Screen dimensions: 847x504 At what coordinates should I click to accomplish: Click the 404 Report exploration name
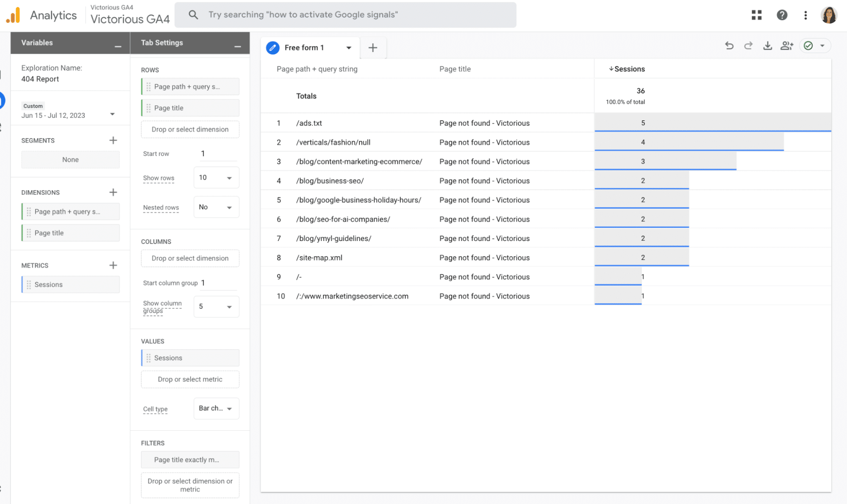(40, 79)
